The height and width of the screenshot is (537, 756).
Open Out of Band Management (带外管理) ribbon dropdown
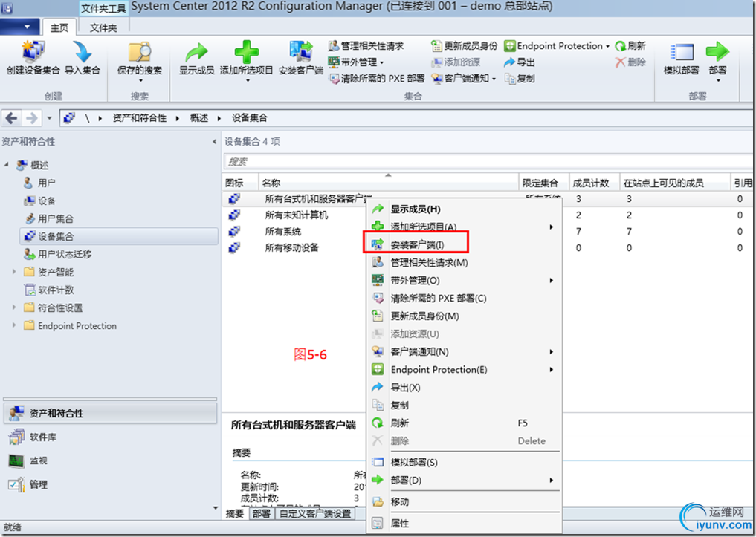(356, 62)
